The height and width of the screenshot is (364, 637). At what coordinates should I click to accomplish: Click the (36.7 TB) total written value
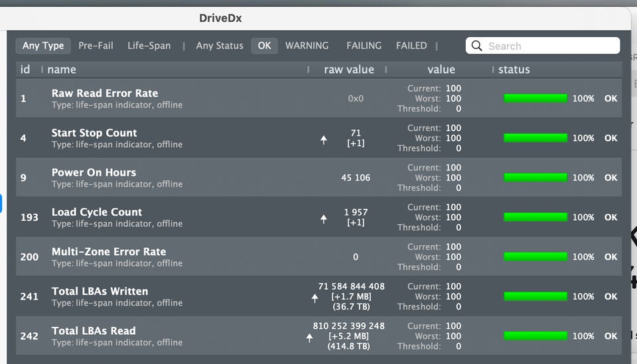[352, 307]
